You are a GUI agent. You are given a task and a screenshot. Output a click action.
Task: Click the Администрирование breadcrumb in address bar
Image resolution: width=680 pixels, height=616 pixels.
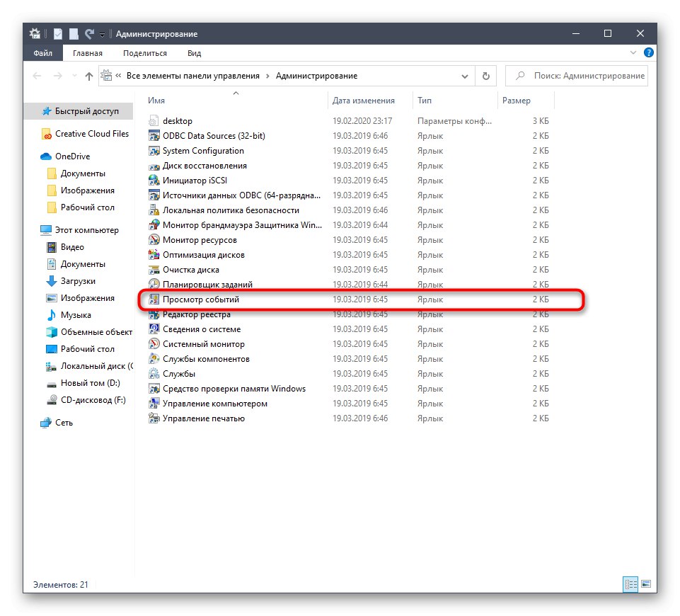(316, 76)
